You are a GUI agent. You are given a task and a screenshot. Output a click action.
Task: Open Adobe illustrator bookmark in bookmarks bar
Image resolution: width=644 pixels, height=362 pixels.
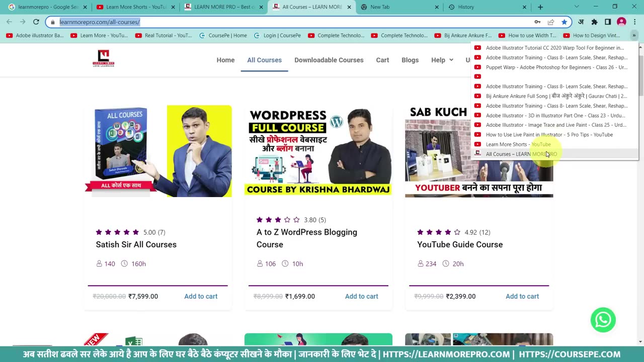[x=35, y=35]
